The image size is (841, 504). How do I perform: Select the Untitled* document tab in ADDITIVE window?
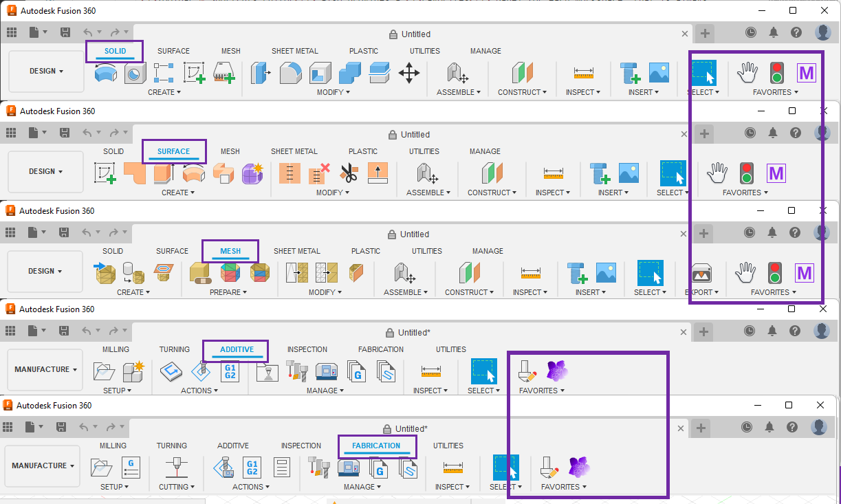tap(410, 332)
